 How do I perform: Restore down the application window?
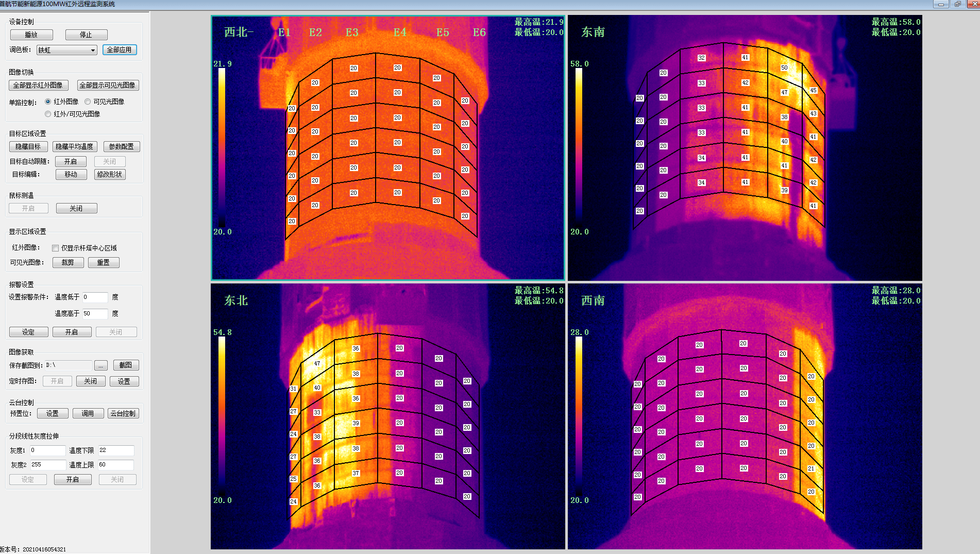(957, 4)
